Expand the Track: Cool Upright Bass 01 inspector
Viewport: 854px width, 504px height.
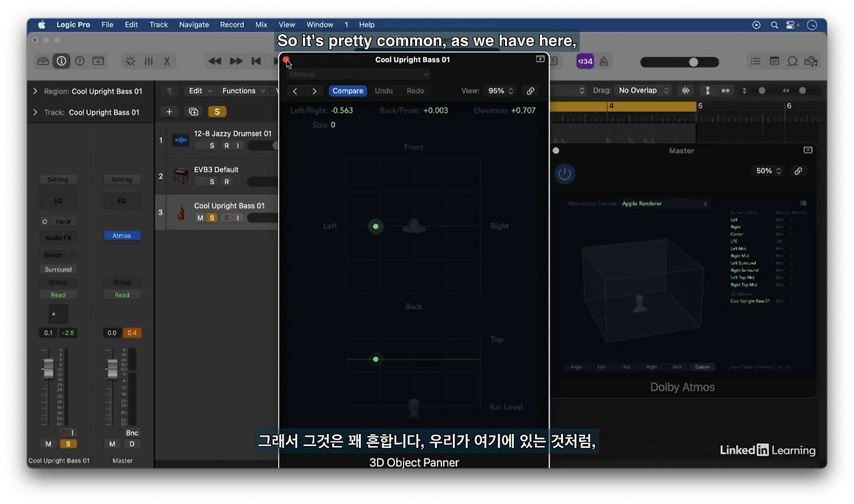click(x=36, y=112)
